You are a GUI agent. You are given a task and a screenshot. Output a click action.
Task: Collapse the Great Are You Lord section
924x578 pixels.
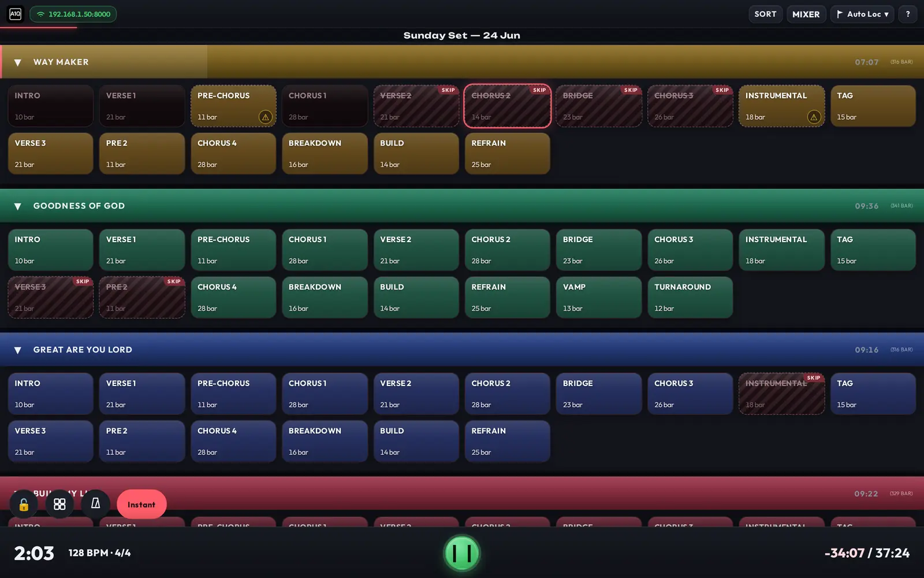18,350
